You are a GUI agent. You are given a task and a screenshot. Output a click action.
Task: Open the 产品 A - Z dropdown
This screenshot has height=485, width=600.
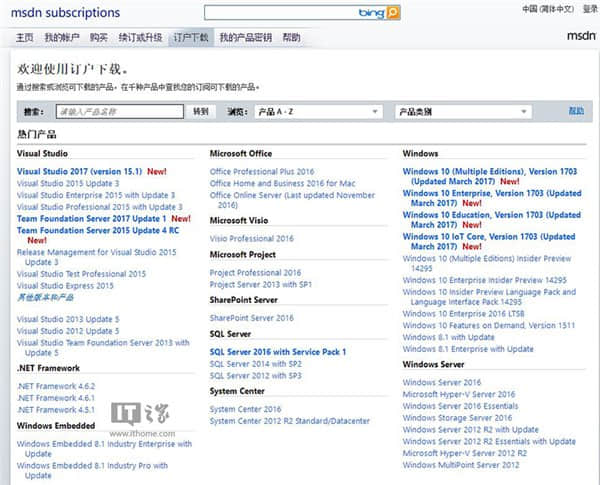(x=319, y=112)
